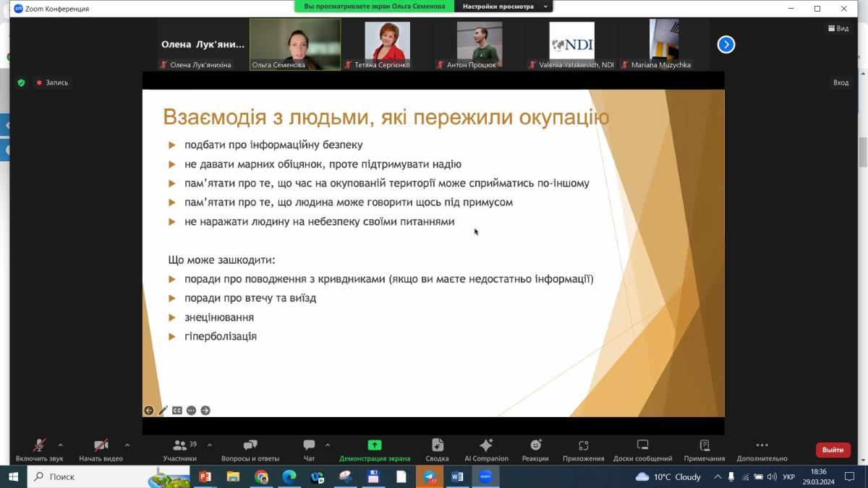
Task: Toggle closed captions CC on slide
Action: click(176, 411)
